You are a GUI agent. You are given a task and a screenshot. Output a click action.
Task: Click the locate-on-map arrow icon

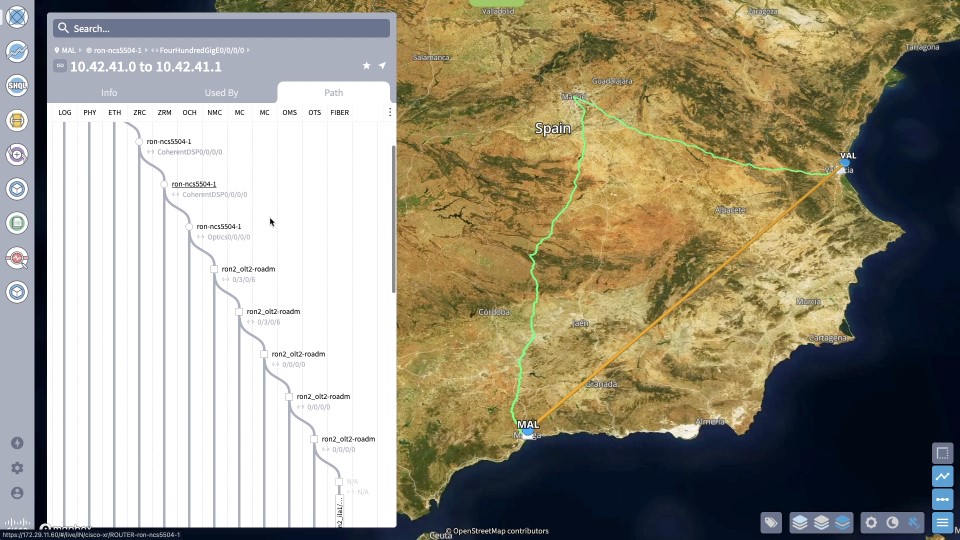(382, 66)
